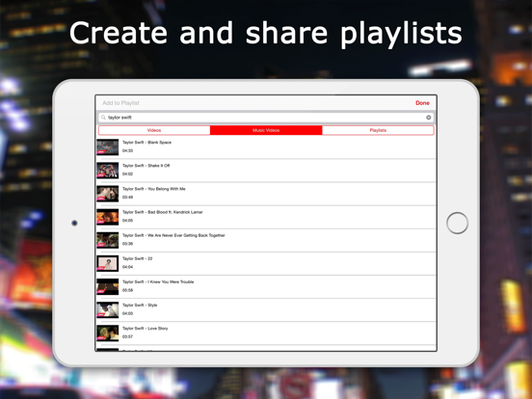Viewport: 532px width, 399px height.
Task: Click the 04:03 duration of Style
Action: click(127, 313)
